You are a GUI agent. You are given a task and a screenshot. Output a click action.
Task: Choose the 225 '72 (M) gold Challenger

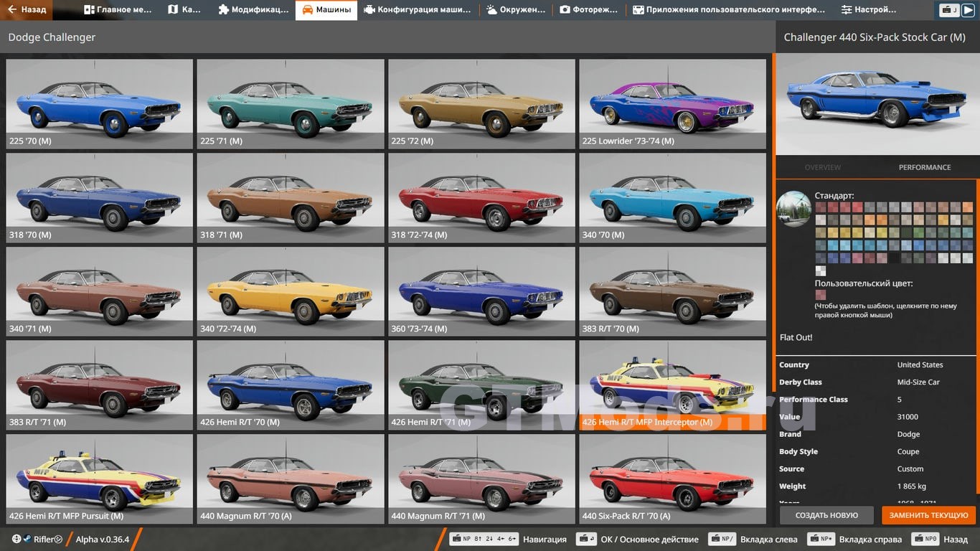(481, 103)
